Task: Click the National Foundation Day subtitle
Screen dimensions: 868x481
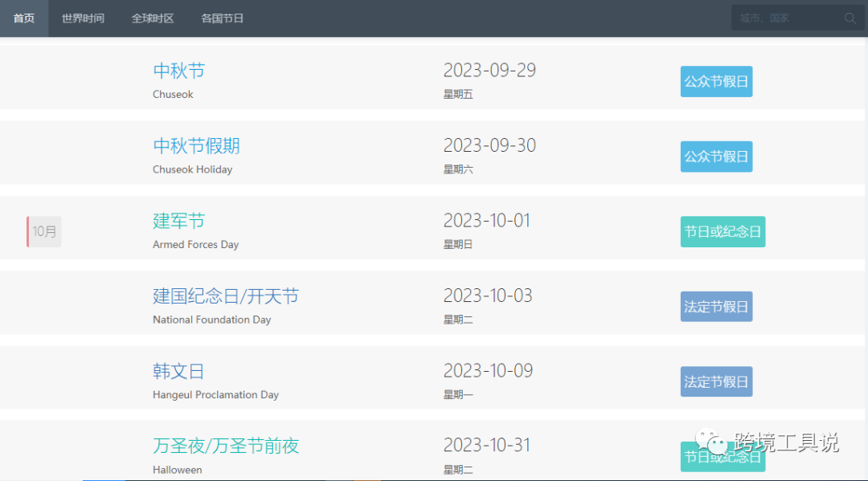Action: coord(212,320)
